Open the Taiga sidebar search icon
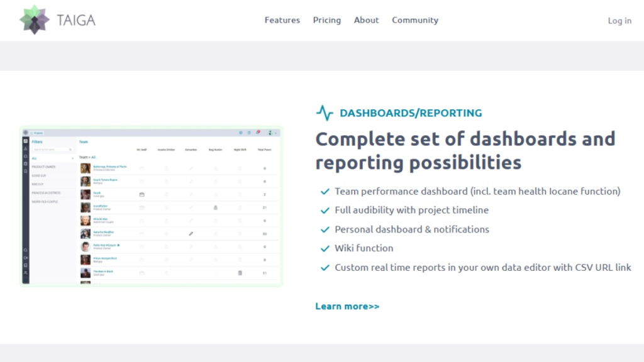This screenshot has width=644, height=362. (25, 249)
